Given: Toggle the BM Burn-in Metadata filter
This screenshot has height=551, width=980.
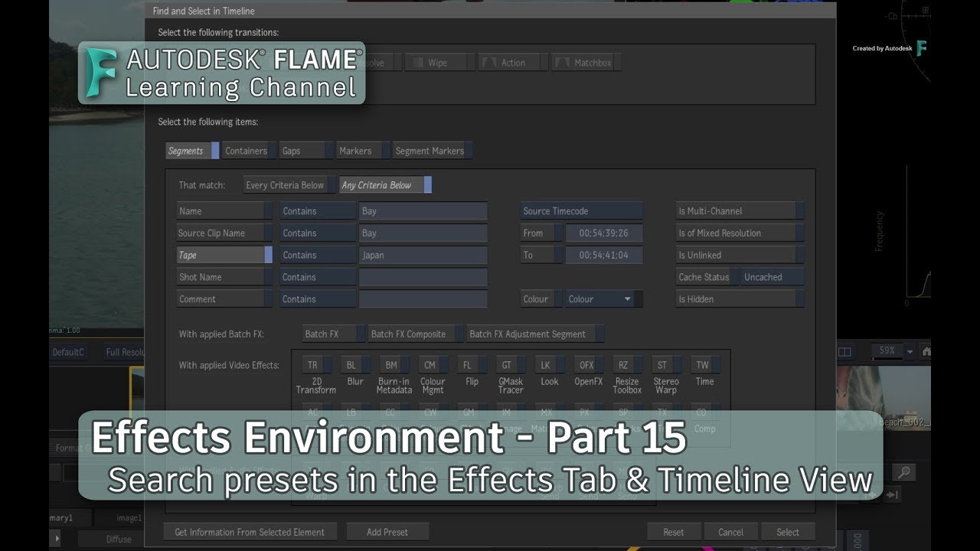Looking at the screenshot, I should tap(394, 365).
